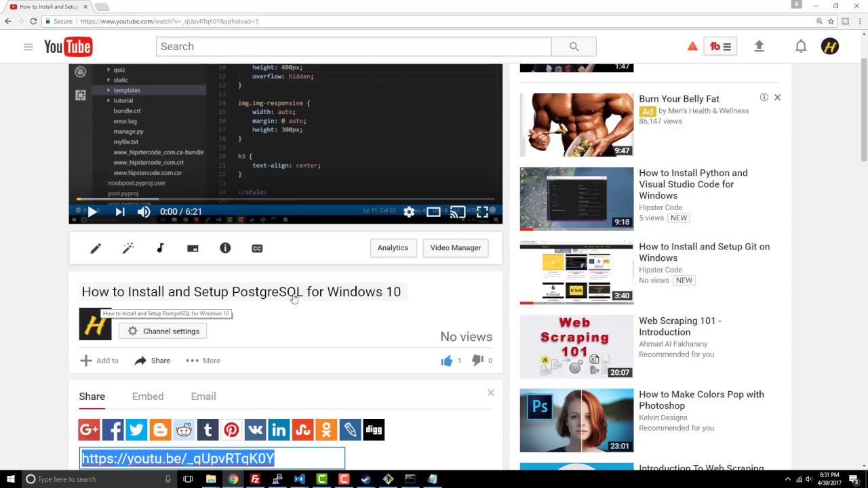The image size is (868, 488).
Task: Expand the More actions menu
Action: [x=203, y=361]
